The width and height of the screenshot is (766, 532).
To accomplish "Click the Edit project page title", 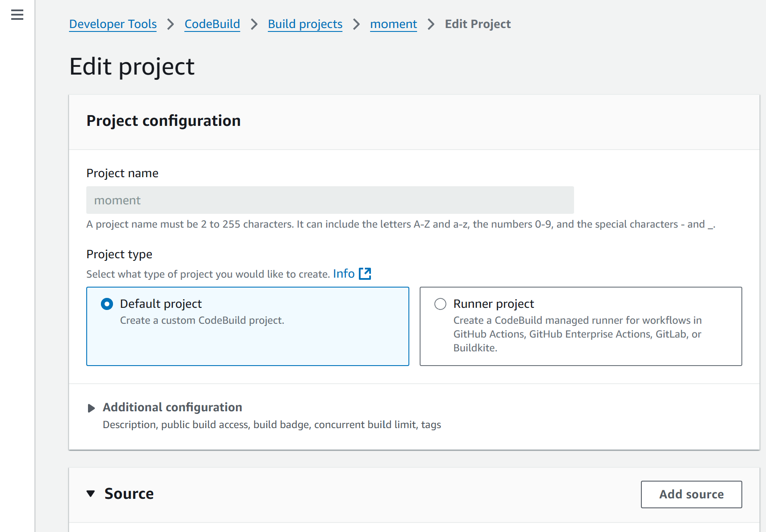I will pos(132,67).
